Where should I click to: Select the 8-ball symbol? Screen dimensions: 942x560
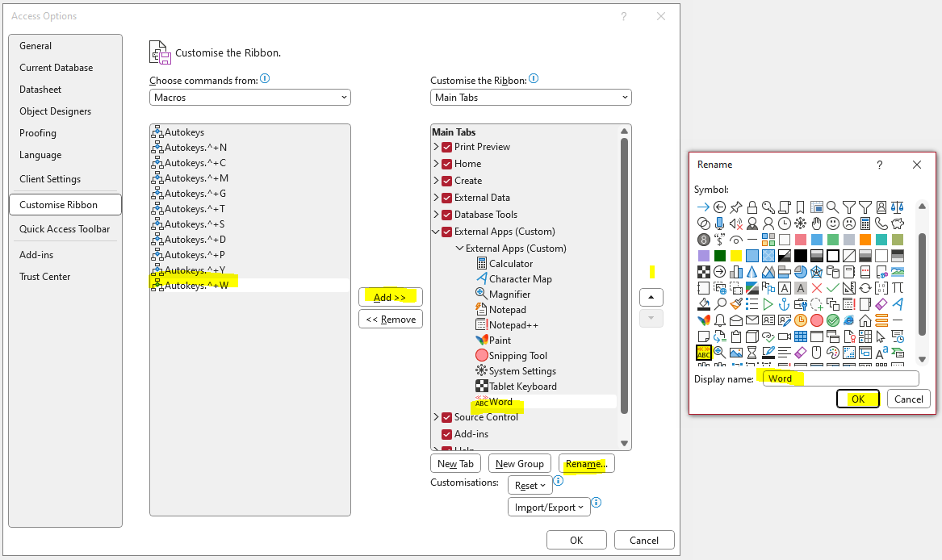coord(704,240)
